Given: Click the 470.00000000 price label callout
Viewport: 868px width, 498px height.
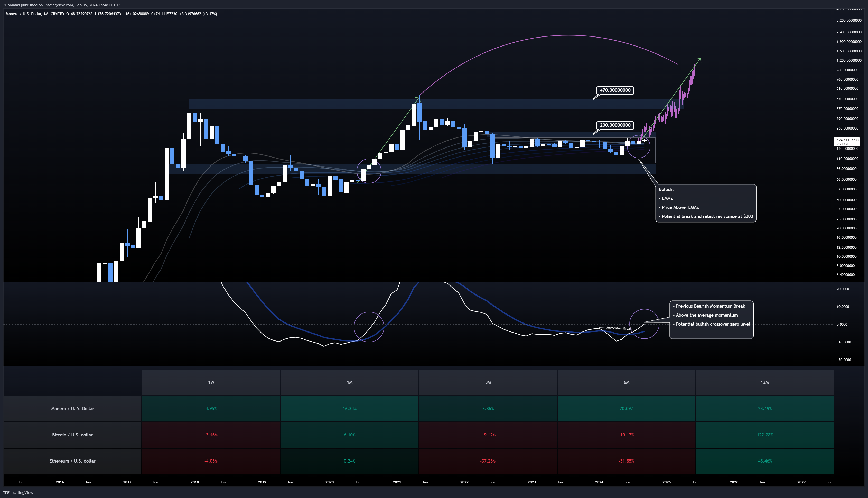Looking at the screenshot, I should click(615, 90).
